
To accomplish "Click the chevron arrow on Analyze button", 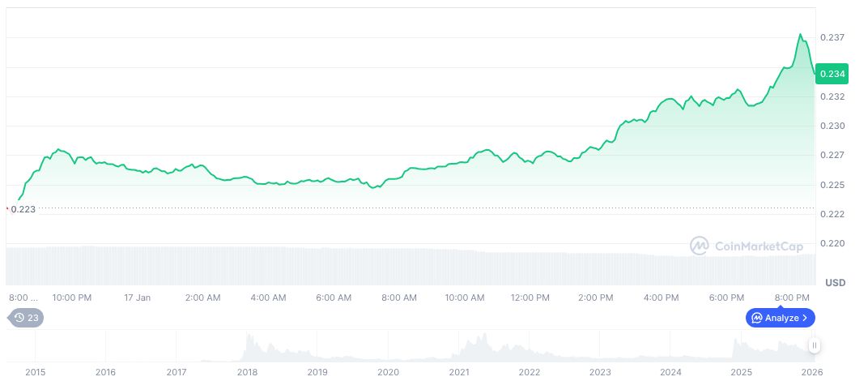I will click(805, 318).
